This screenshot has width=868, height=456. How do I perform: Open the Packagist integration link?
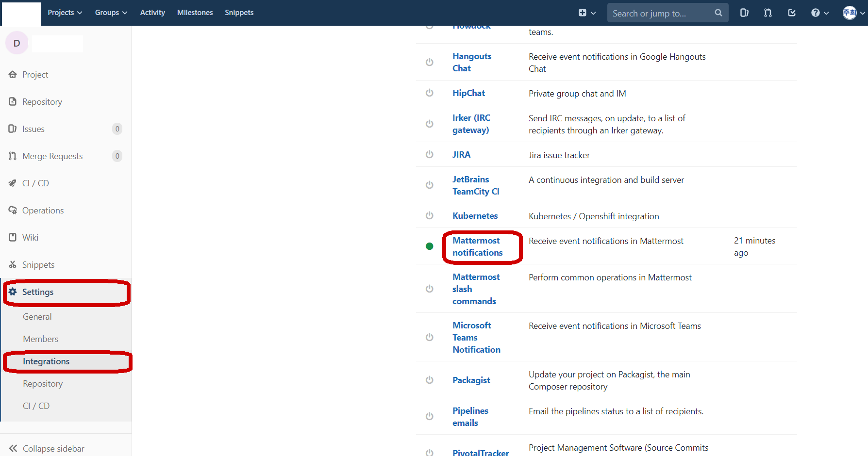(x=471, y=380)
